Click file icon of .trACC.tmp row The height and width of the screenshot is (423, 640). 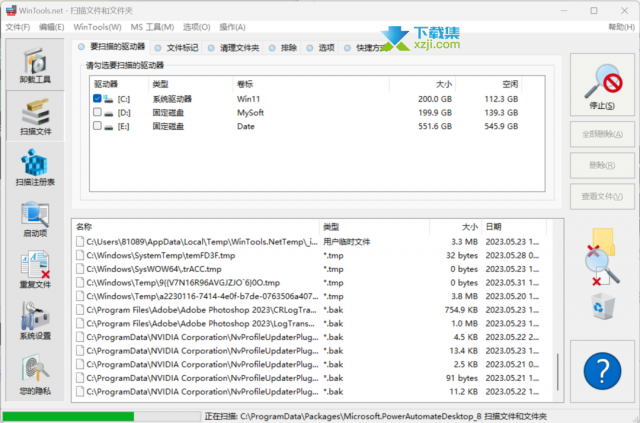[x=80, y=269]
